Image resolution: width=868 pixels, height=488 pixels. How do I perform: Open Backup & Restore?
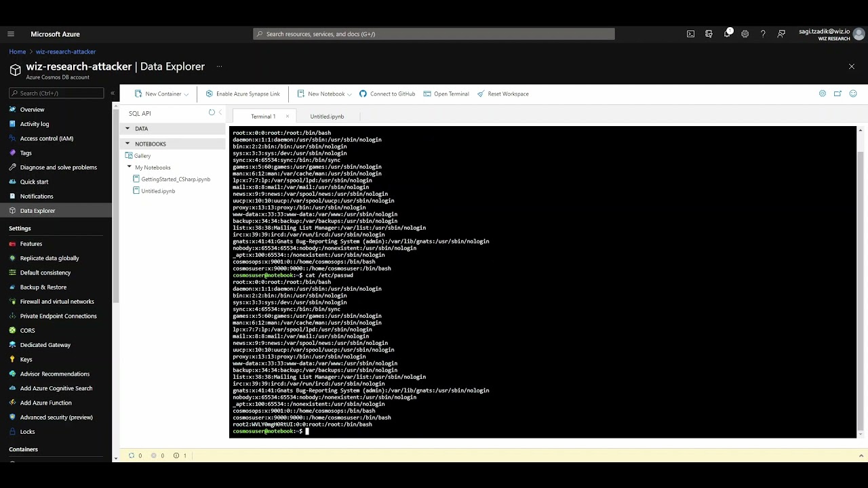tap(43, 287)
